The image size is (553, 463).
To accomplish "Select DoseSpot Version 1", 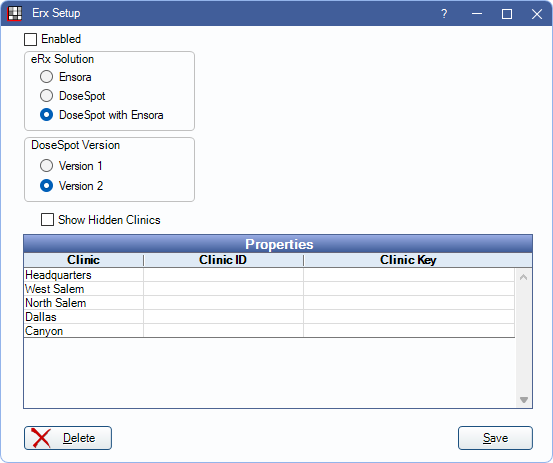I will click(46, 165).
